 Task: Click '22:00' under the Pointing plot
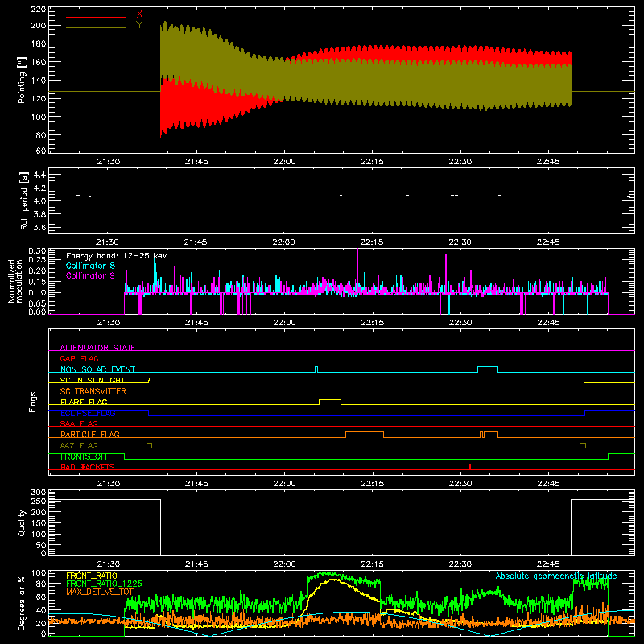pyautogui.click(x=284, y=162)
